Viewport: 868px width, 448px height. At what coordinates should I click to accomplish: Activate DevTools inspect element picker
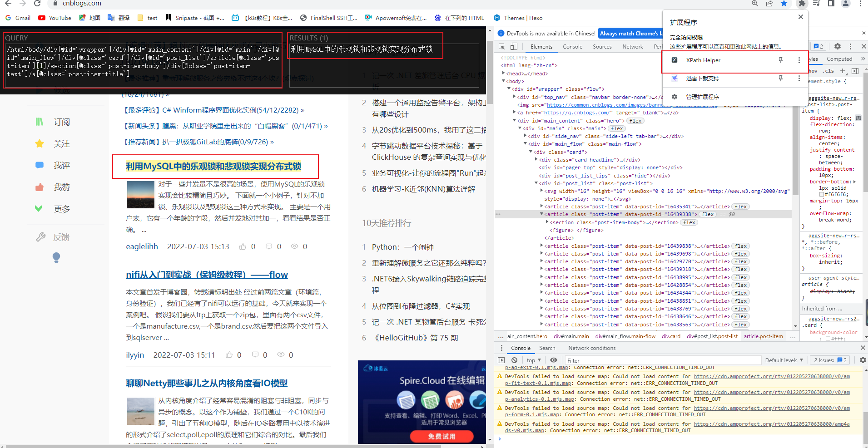[x=502, y=47]
